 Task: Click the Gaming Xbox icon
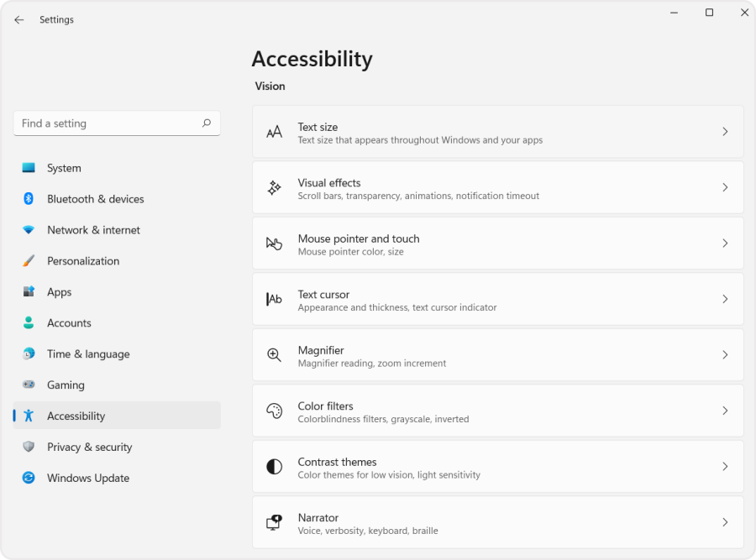click(29, 385)
